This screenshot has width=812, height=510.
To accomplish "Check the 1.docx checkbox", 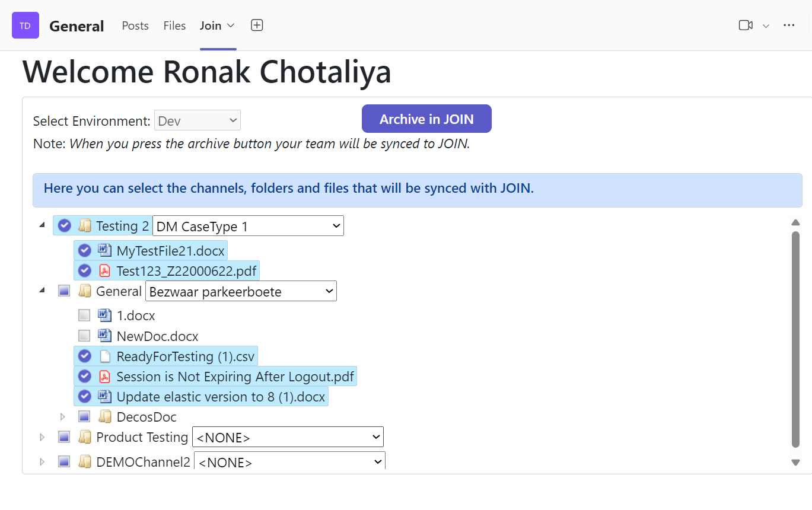I will (84, 315).
